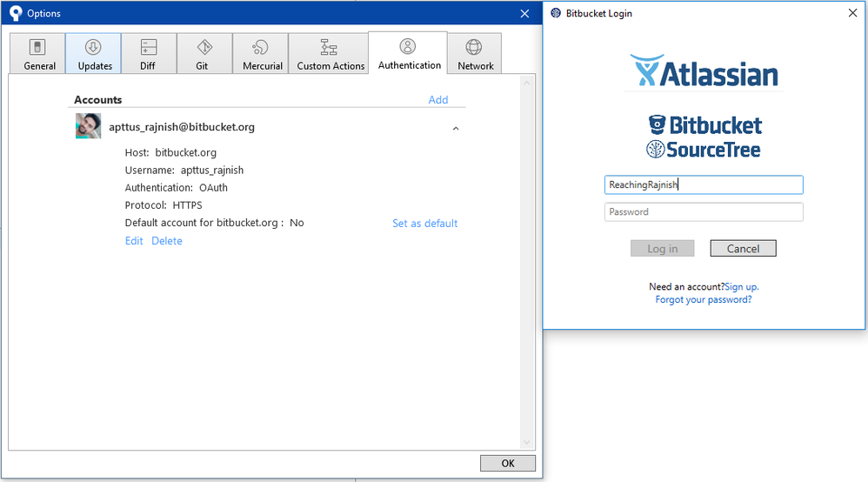Click the Bitbucket bucket logo icon
The height and width of the screenshot is (482, 868).
click(x=657, y=124)
